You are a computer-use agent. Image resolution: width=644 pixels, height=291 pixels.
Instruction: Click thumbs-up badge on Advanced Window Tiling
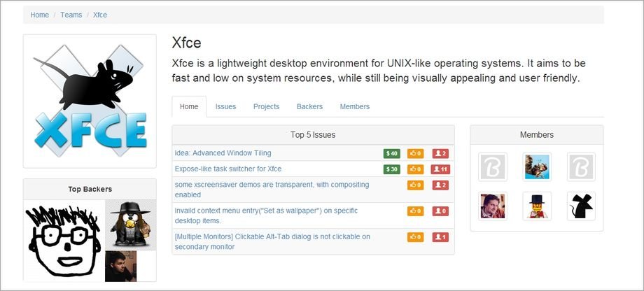(416, 153)
